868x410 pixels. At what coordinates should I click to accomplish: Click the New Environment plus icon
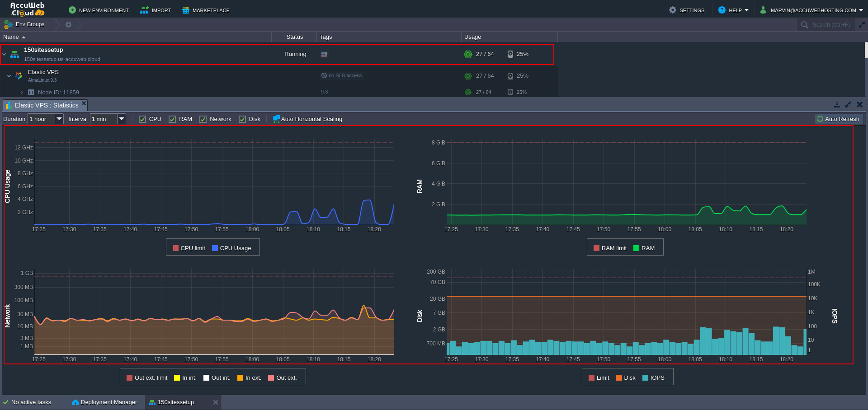tap(72, 10)
